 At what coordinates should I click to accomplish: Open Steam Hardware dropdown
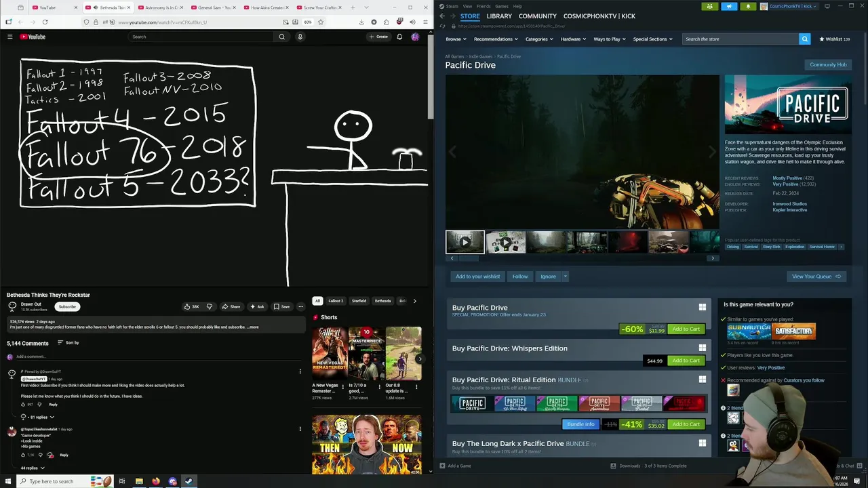point(573,39)
